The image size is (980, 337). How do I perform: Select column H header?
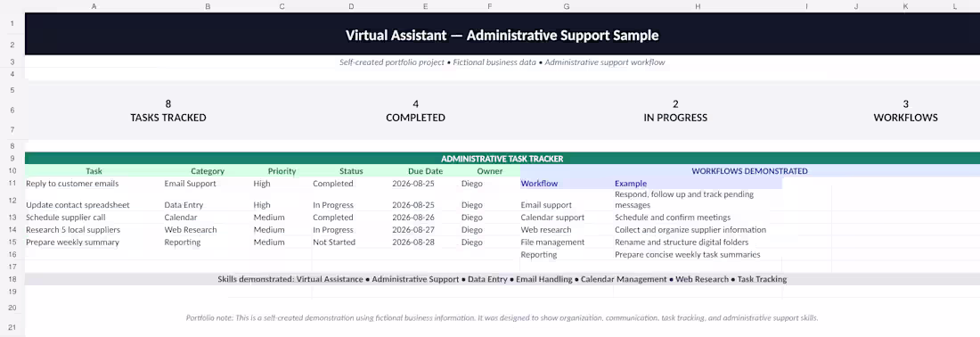(698, 6)
